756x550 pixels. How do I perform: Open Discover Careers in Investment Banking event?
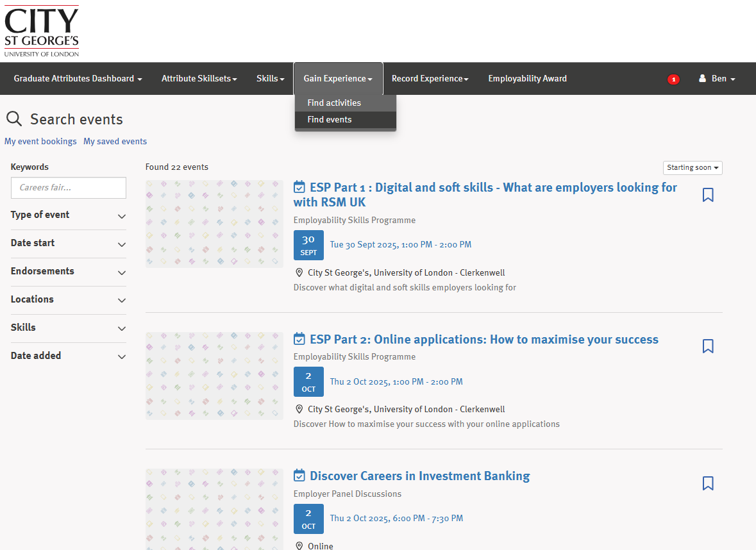pos(419,476)
